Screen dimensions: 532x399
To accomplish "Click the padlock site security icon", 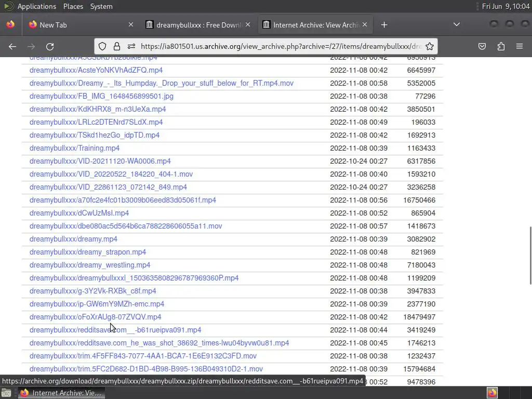I will [117, 46].
